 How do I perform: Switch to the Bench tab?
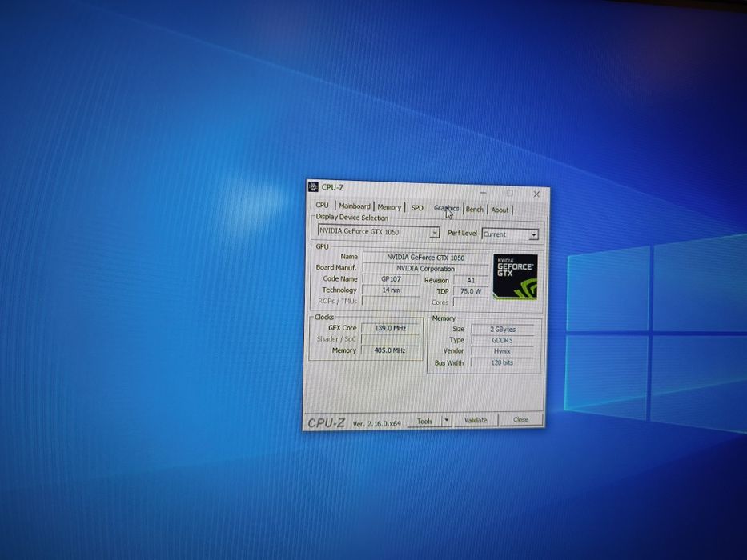[475, 209]
